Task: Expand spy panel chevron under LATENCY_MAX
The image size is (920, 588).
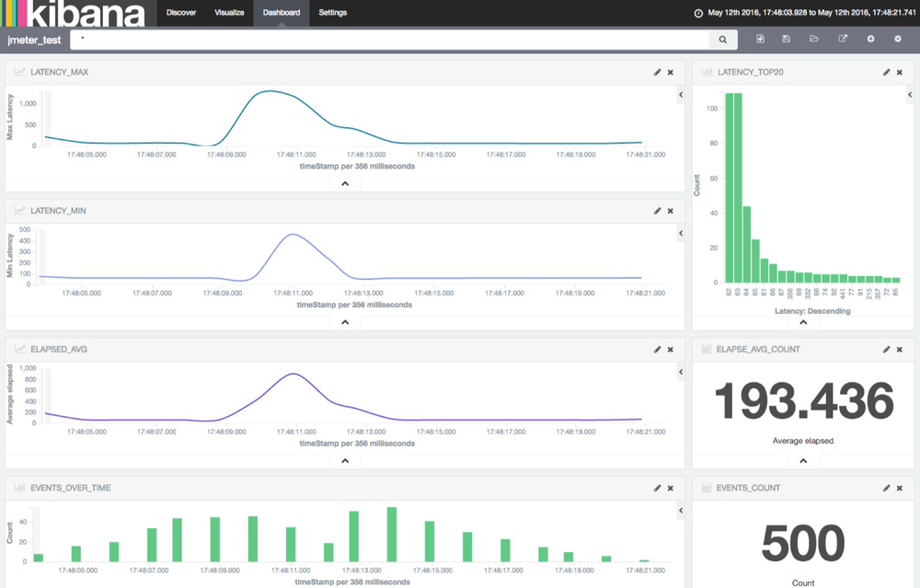Action: [x=345, y=184]
